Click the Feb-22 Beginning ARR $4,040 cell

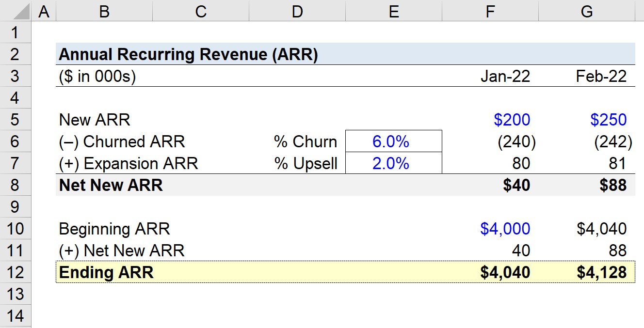587,228
